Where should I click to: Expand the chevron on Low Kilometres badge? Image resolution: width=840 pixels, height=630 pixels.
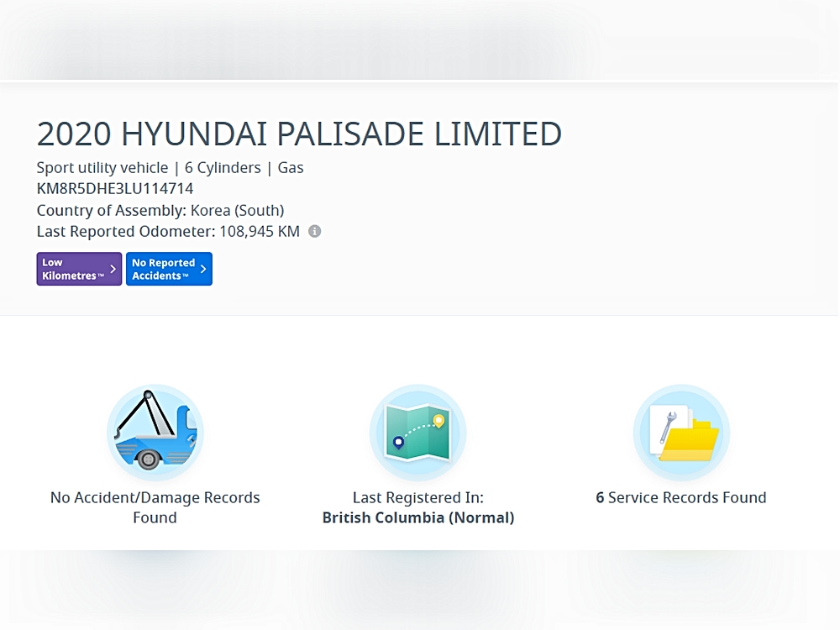point(113,269)
